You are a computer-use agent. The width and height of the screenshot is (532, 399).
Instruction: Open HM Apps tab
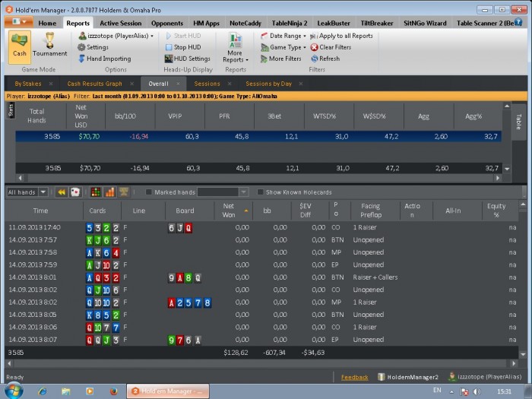206,23
